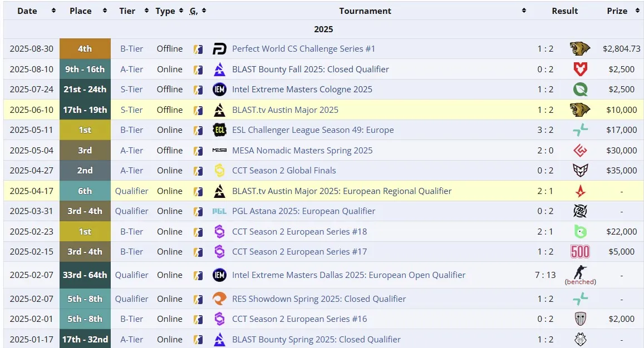The image size is (644, 348).
Task: Click BLAST.tv Austin Major 2025 logo icon
Action: [x=219, y=110]
